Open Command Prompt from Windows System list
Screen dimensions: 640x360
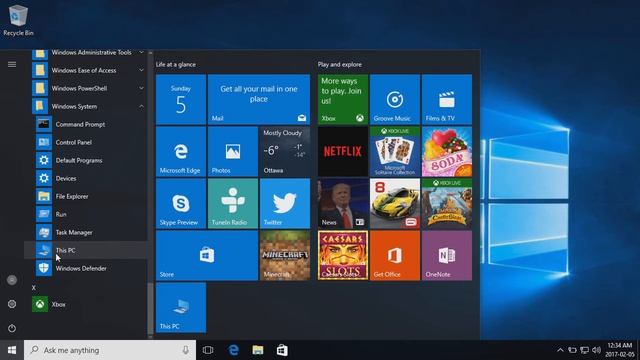coord(86,124)
